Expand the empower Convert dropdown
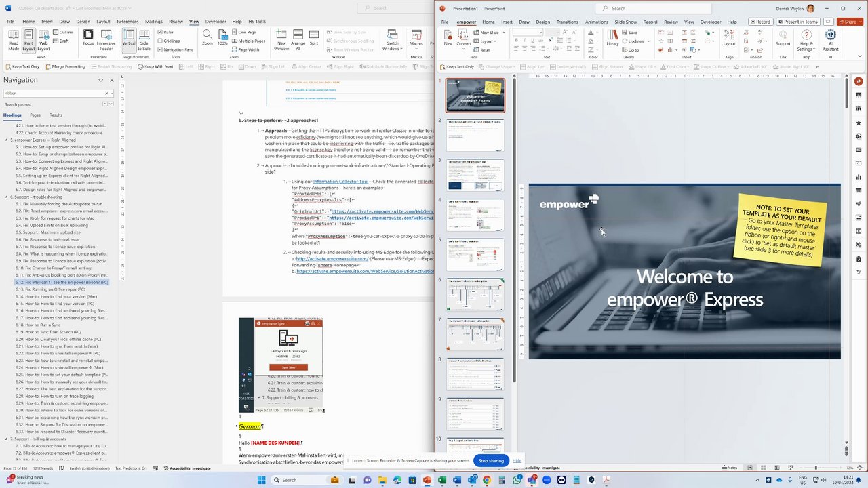 [464, 40]
